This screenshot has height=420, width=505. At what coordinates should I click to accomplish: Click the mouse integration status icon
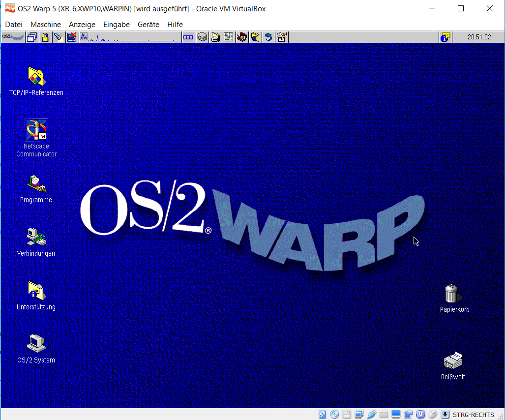[x=433, y=415]
